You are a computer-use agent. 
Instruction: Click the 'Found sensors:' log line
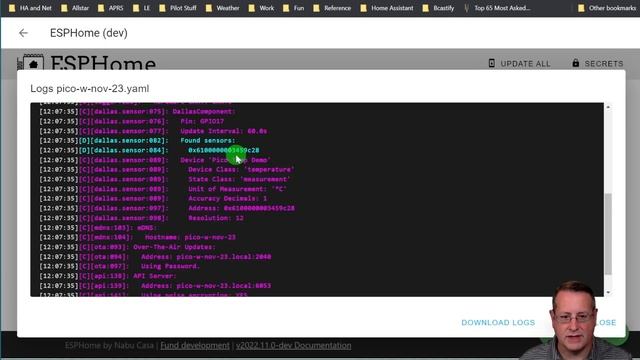[137, 140]
